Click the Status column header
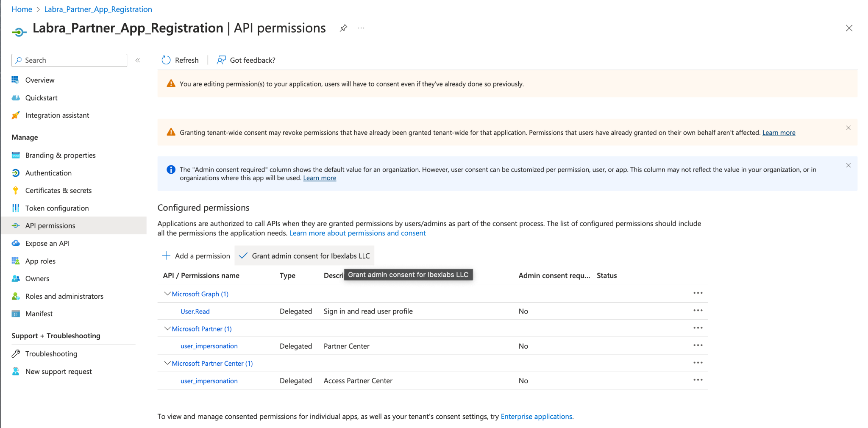Image resolution: width=868 pixels, height=428 pixels. pos(606,275)
